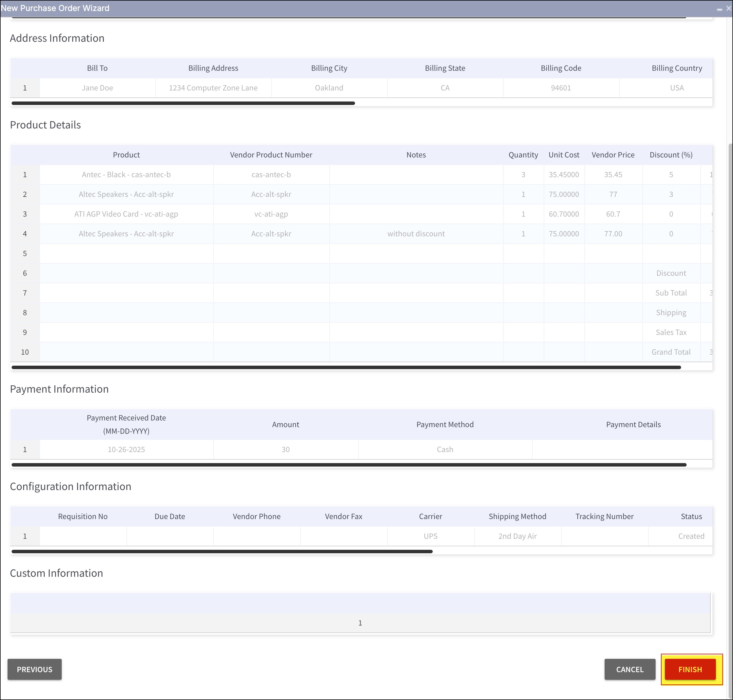The image size is (733, 700).
Task: Select row 3 number in Product Details
Action: [x=25, y=214]
